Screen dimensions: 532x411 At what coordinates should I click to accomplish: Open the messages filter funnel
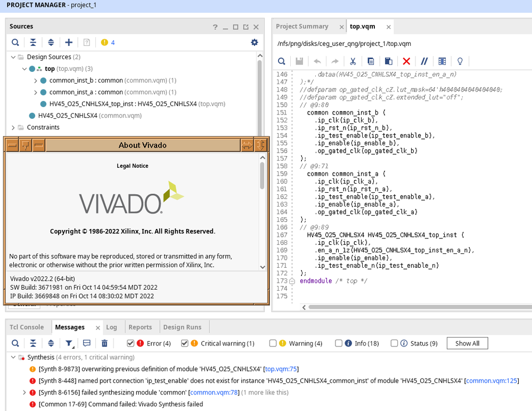coord(69,343)
